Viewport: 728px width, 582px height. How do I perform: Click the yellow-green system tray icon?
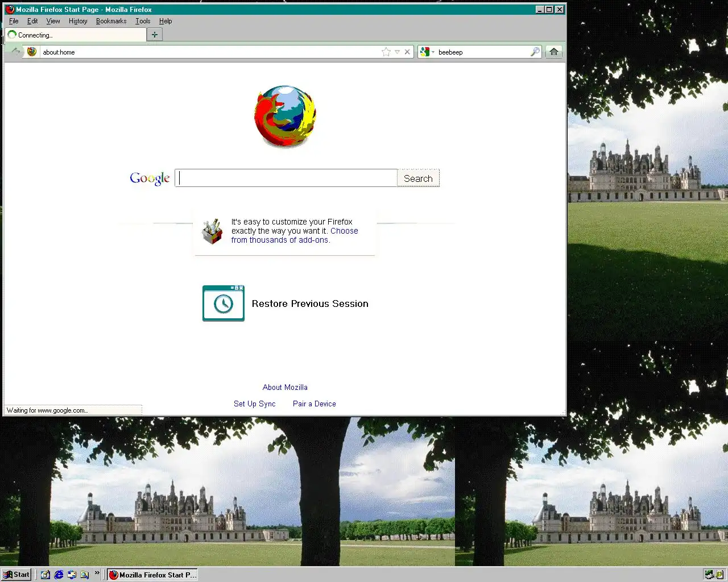pos(719,575)
